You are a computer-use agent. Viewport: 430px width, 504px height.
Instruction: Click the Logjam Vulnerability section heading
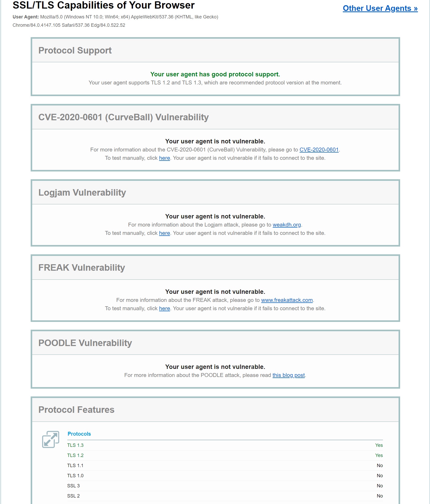tap(82, 193)
